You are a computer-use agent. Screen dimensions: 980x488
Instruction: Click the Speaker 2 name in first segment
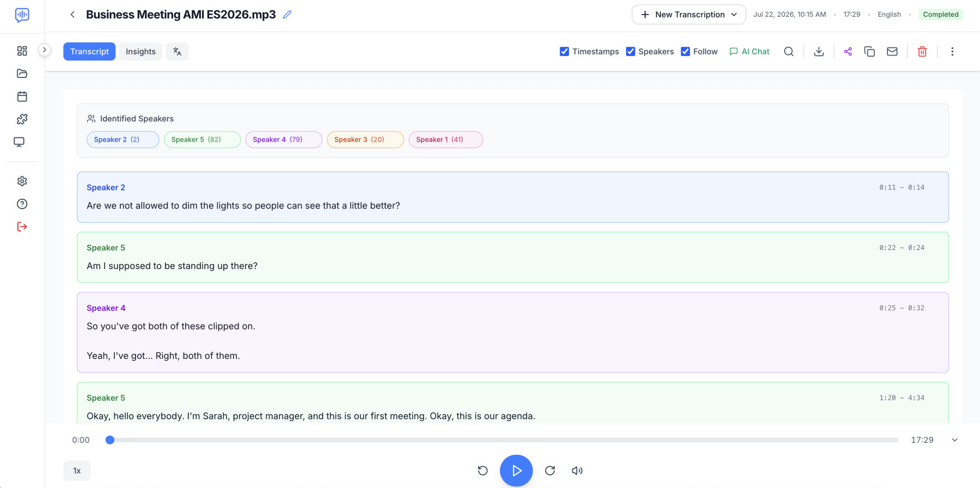click(x=106, y=187)
